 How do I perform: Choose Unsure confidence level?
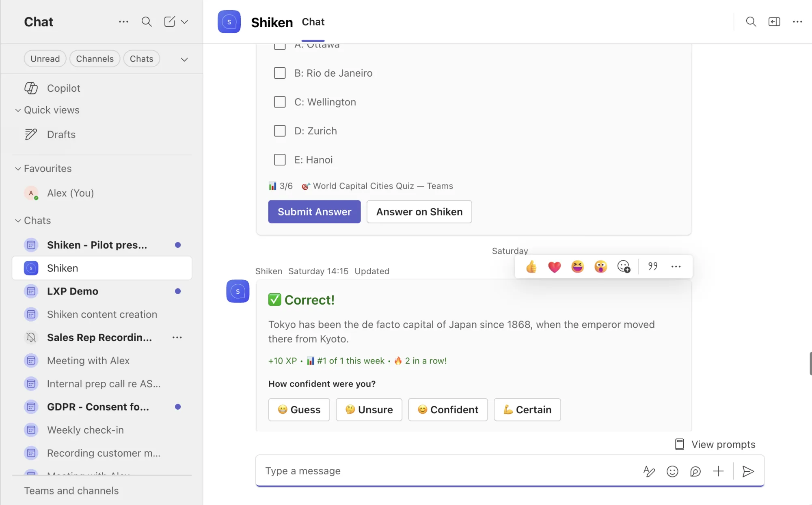tap(369, 410)
